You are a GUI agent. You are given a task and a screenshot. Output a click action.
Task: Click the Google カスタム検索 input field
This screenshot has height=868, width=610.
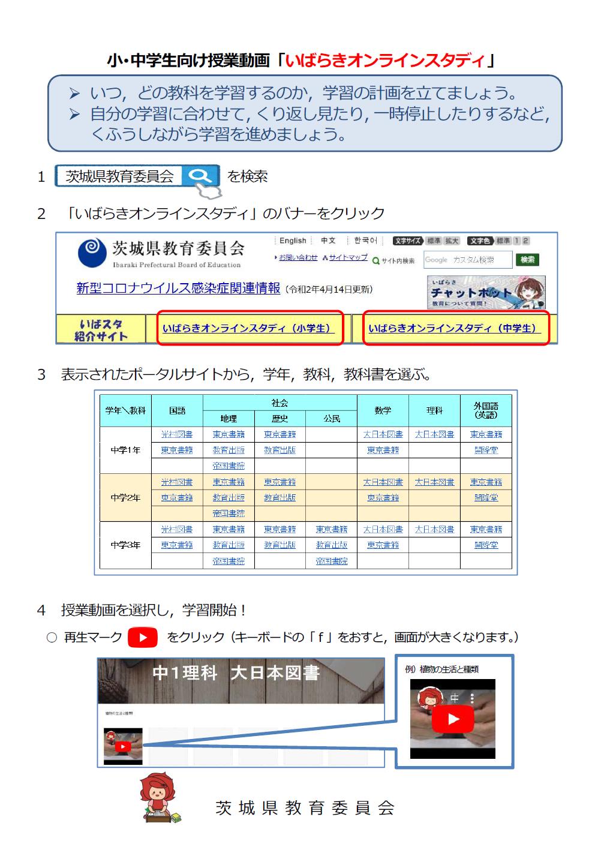pos(468,260)
